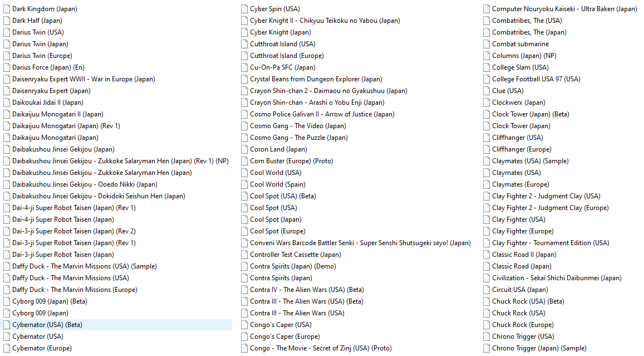Select Dai-3-ji Super Robot Taisen (Japan) (Rev 2)

tap(74, 231)
